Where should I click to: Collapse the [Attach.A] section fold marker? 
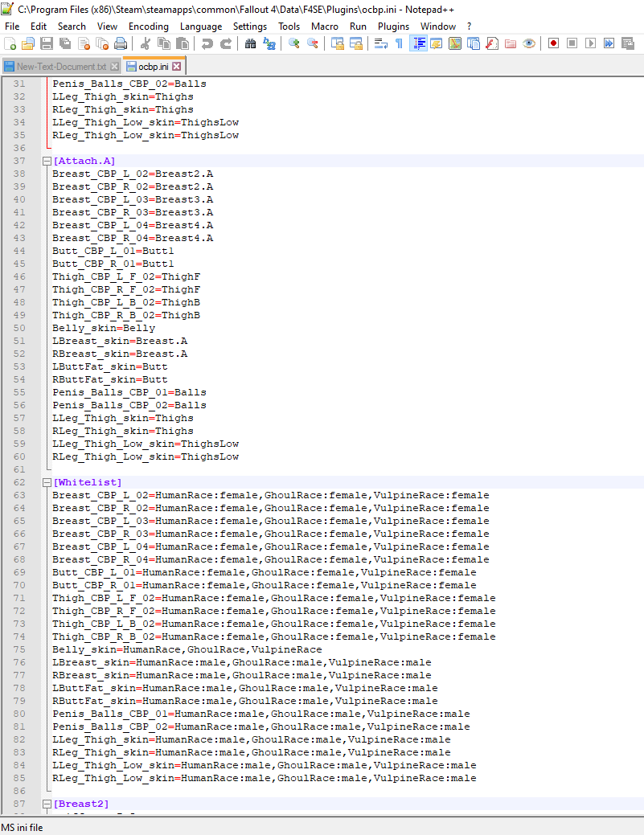pyautogui.click(x=47, y=161)
